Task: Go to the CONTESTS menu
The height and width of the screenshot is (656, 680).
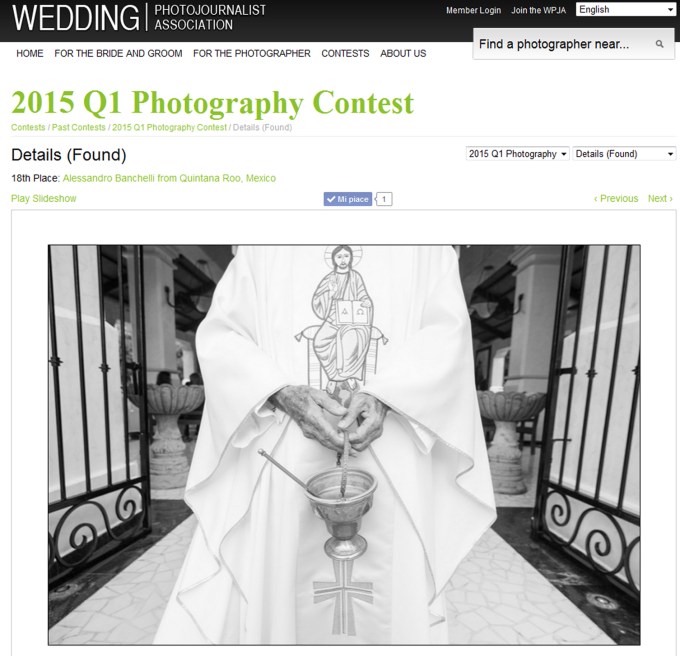Action: tap(345, 53)
